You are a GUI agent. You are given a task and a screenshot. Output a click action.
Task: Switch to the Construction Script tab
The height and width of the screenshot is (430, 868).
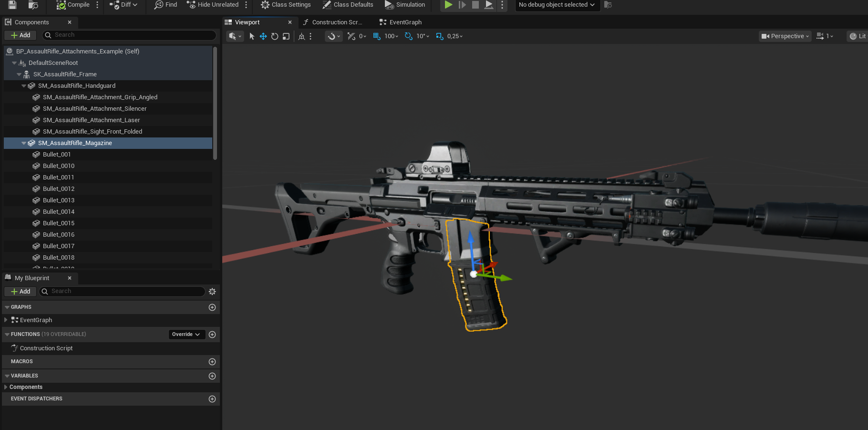[337, 22]
